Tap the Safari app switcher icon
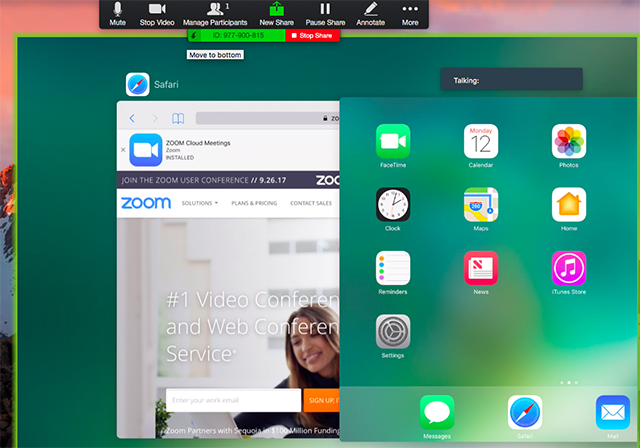Viewport: 640px width, 448px height. (138, 84)
